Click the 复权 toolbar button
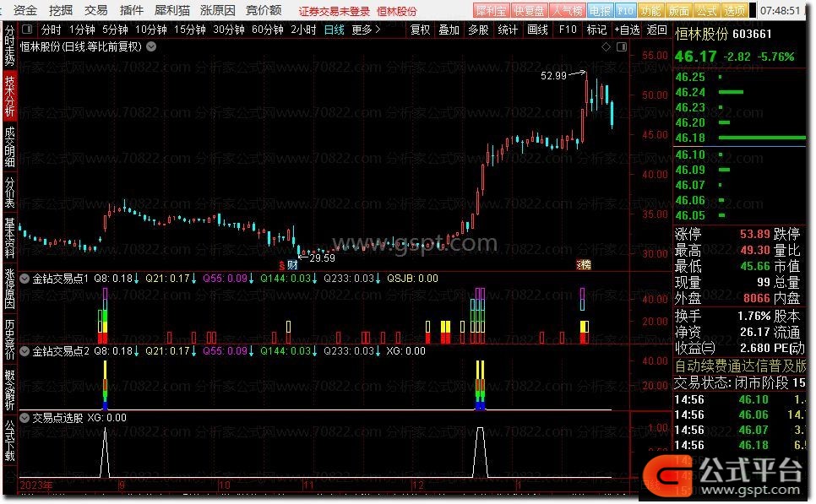This screenshot has height=504, width=816. 421,30
